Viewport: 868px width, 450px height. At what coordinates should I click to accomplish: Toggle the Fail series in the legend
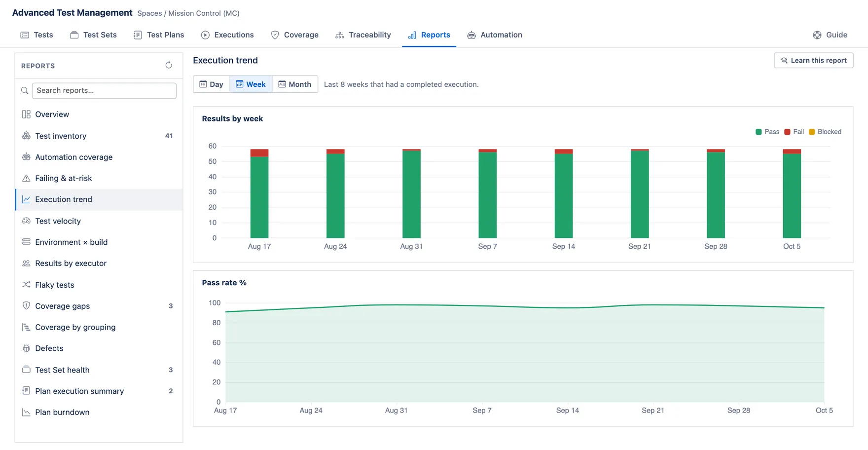[x=794, y=132]
